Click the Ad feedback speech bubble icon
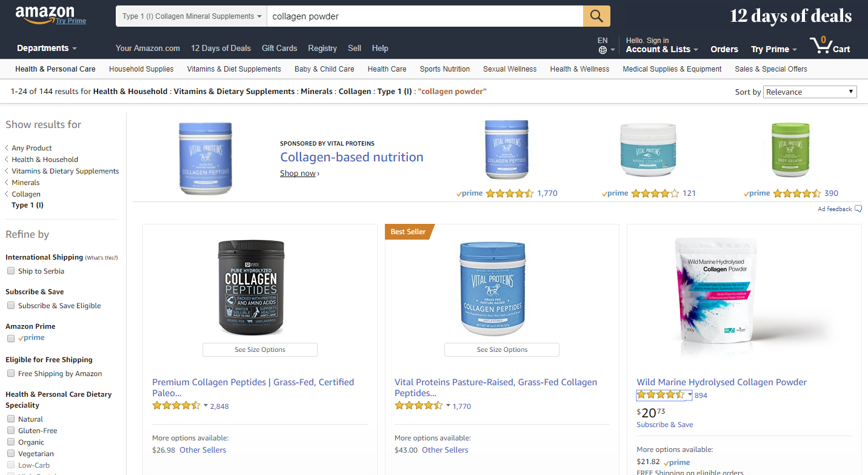 click(858, 209)
